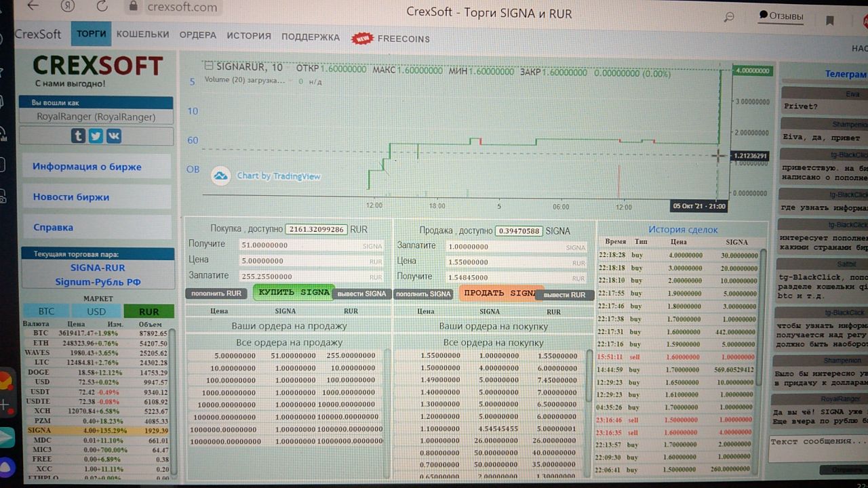
Task: Click the Заплатите field in sell panel
Action: (516, 247)
